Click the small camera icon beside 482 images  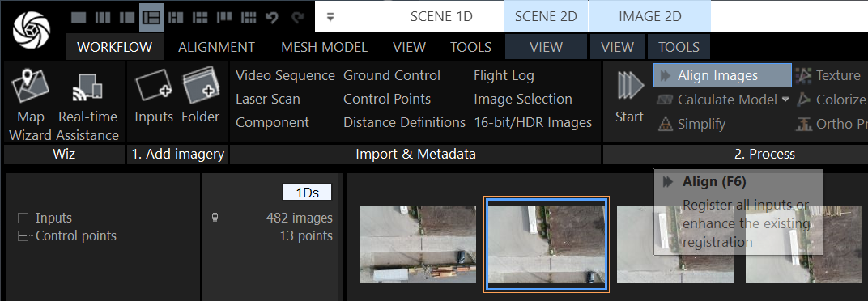click(215, 218)
